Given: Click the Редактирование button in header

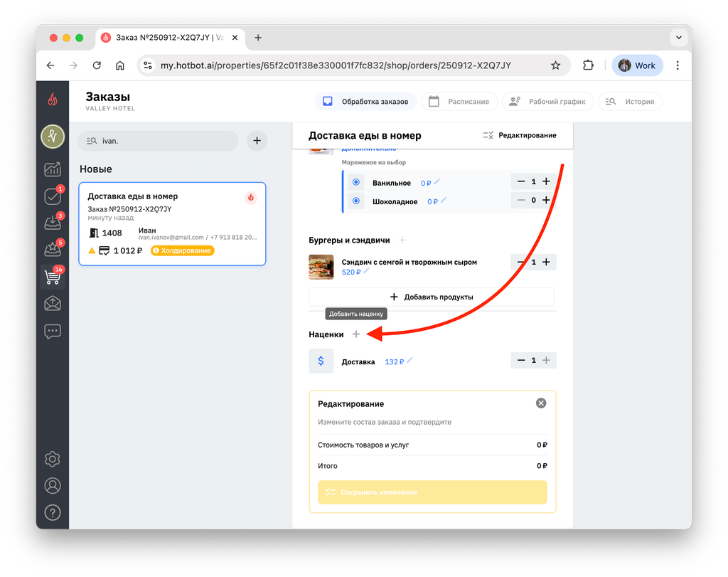Looking at the screenshot, I should pos(520,135).
